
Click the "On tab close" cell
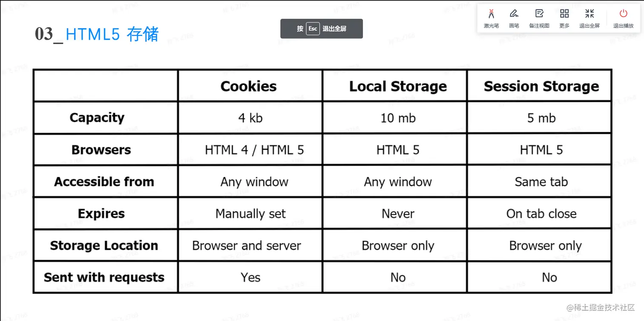[541, 214]
